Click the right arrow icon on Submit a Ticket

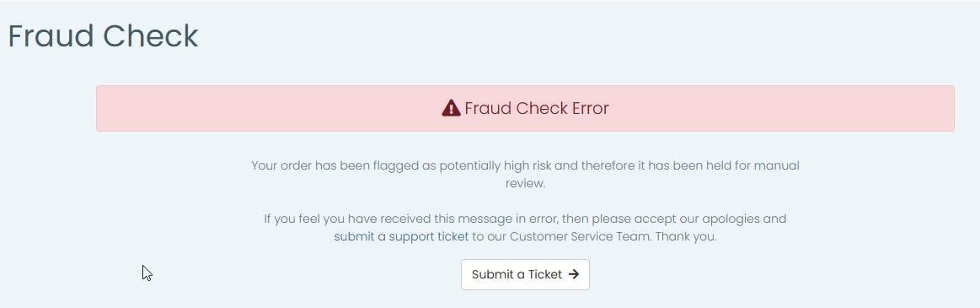coord(574,274)
